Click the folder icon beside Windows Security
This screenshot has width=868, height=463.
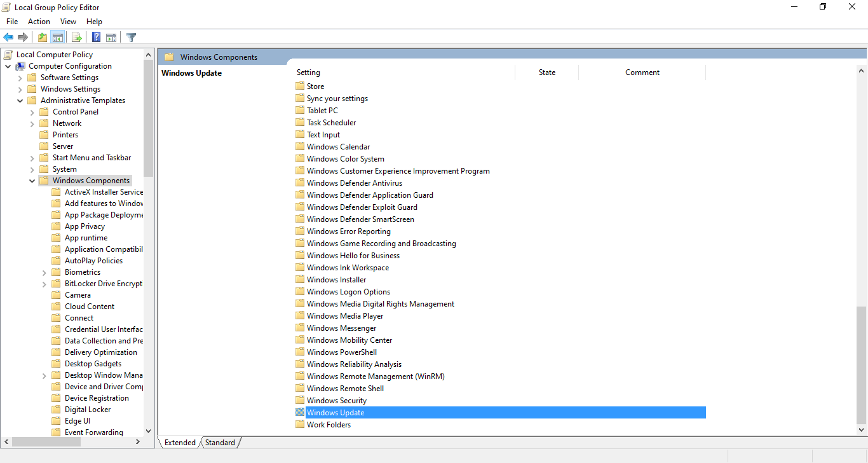point(300,401)
